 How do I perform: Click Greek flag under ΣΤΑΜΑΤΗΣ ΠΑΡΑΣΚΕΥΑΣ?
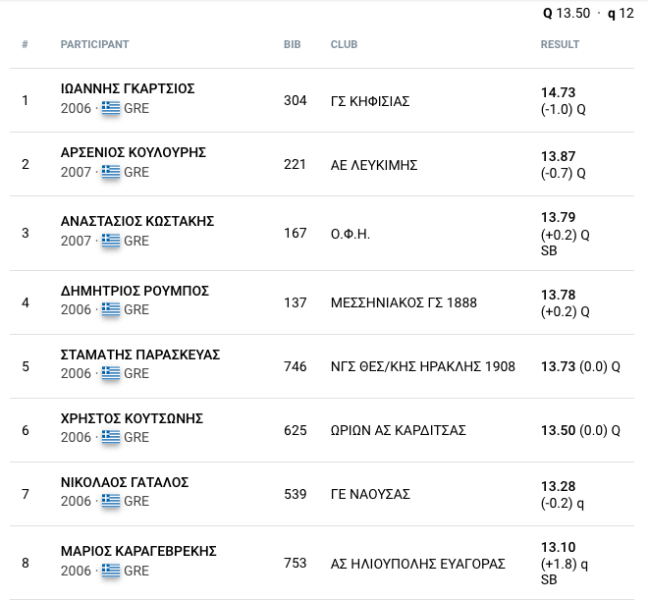tap(110, 374)
